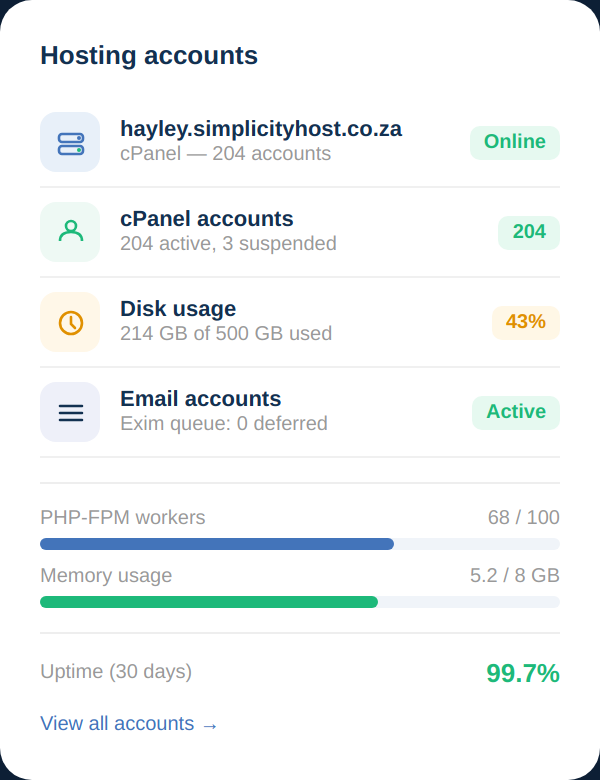Image resolution: width=600 pixels, height=780 pixels.
Task: Click the server icon beside hayley.simplicityhost.co.za
Action: (70, 142)
